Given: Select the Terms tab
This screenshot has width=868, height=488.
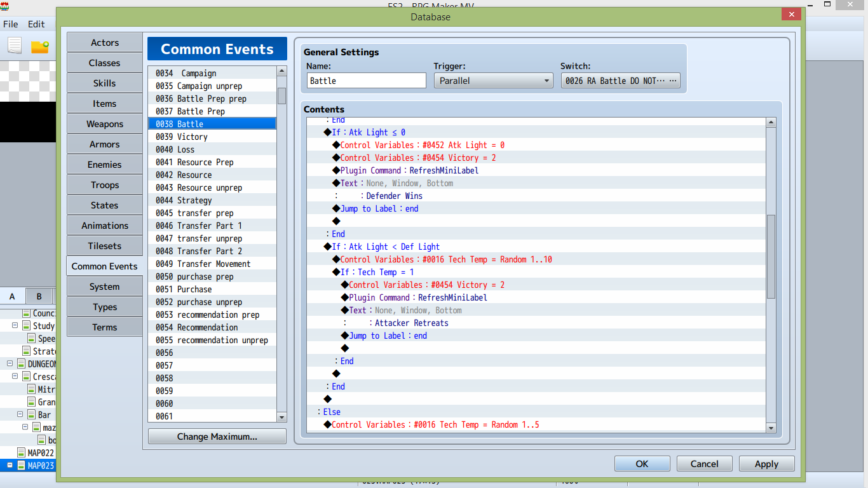Looking at the screenshot, I should pos(105,327).
